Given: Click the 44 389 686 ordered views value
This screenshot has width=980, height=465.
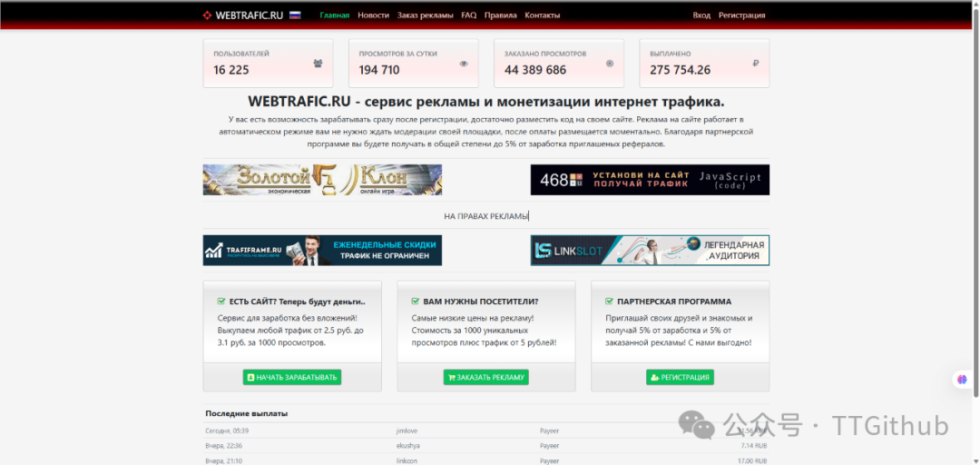Looking at the screenshot, I should 535,70.
